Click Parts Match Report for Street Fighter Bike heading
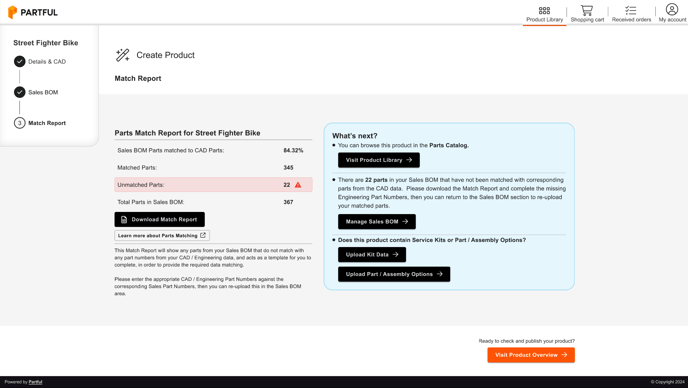 click(x=187, y=133)
